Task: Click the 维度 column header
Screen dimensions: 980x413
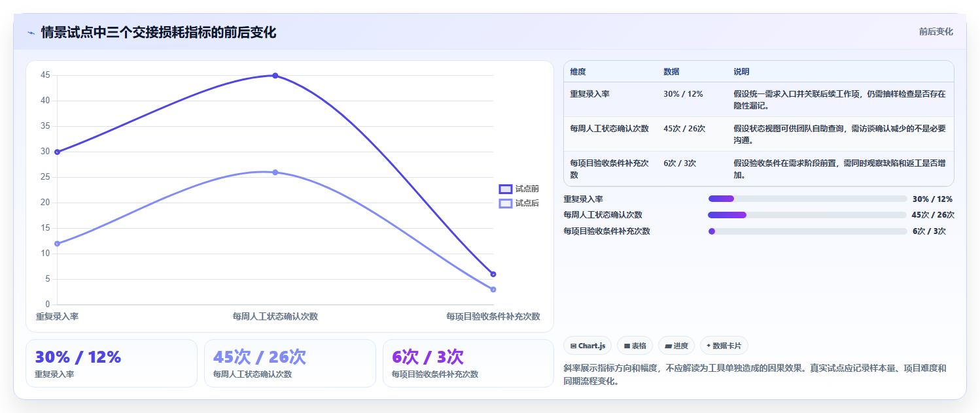Action: coord(578,71)
